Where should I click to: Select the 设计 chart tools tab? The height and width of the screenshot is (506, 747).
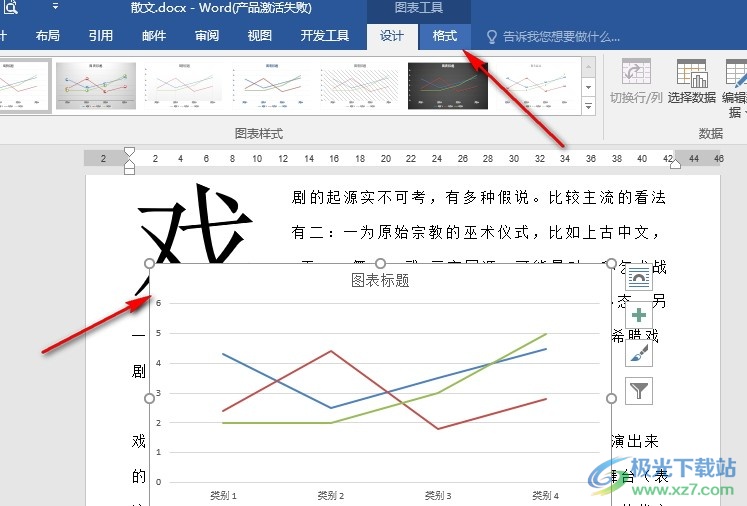392,36
